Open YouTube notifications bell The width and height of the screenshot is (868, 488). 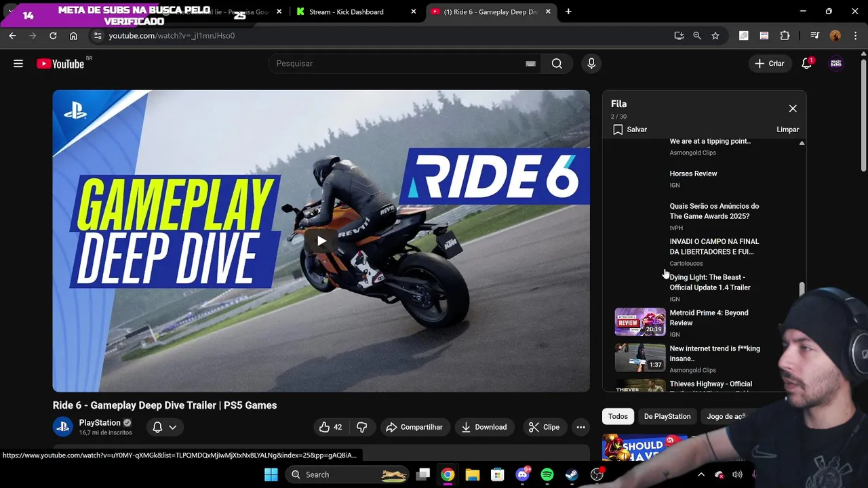pyautogui.click(x=806, y=64)
